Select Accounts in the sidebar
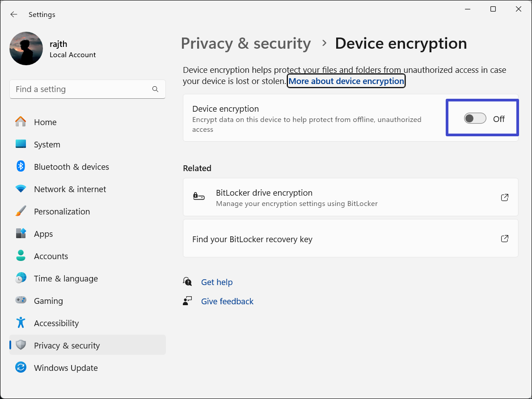This screenshot has width=532, height=399. pos(51,256)
